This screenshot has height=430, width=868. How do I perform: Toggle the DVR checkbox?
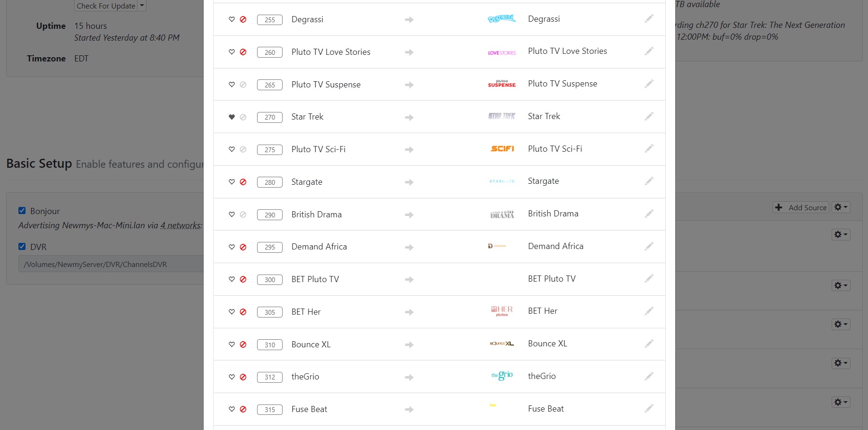coord(22,246)
